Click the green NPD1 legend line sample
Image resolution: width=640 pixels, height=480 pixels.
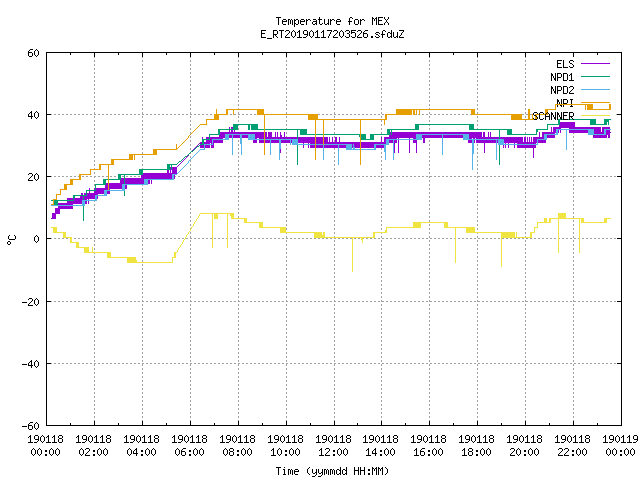[x=596, y=77]
